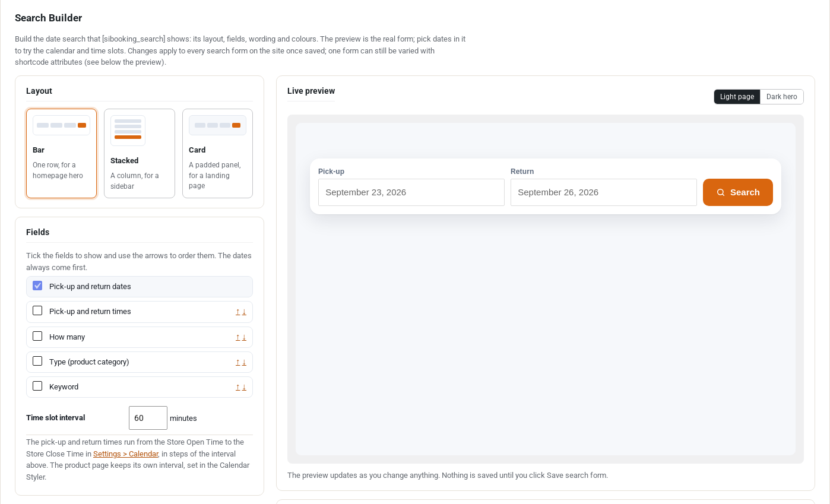Click the Search Builder heading
Screen dimensions: 830x504
49,18
